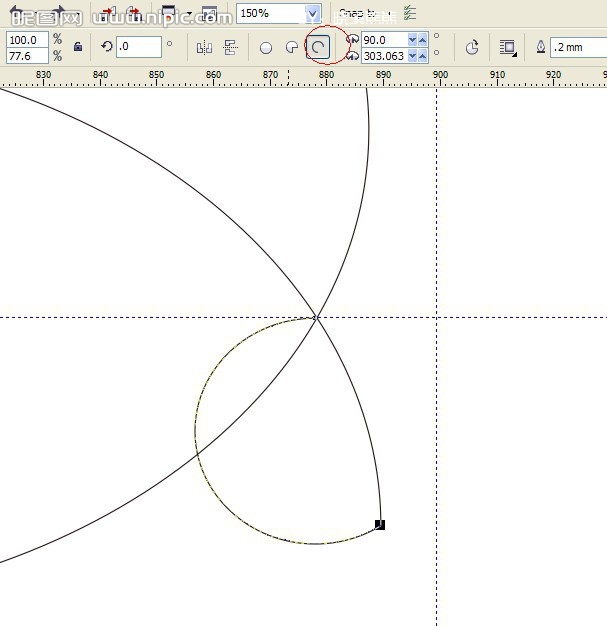Click the scale factor 77.6 field
607x626 pixels.
[27, 56]
